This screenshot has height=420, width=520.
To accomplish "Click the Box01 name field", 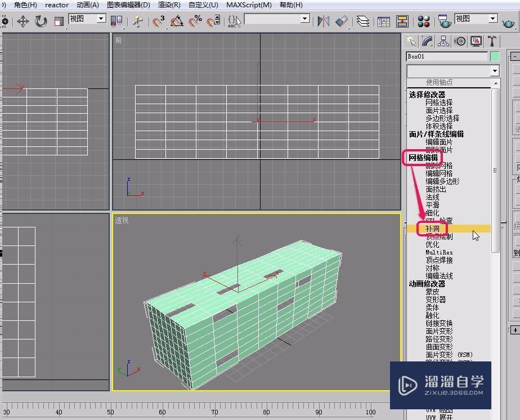I will pos(446,56).
